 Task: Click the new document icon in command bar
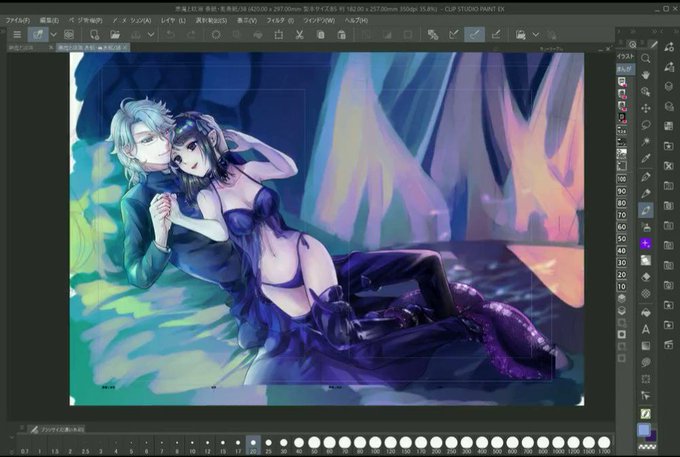(94, 35)
